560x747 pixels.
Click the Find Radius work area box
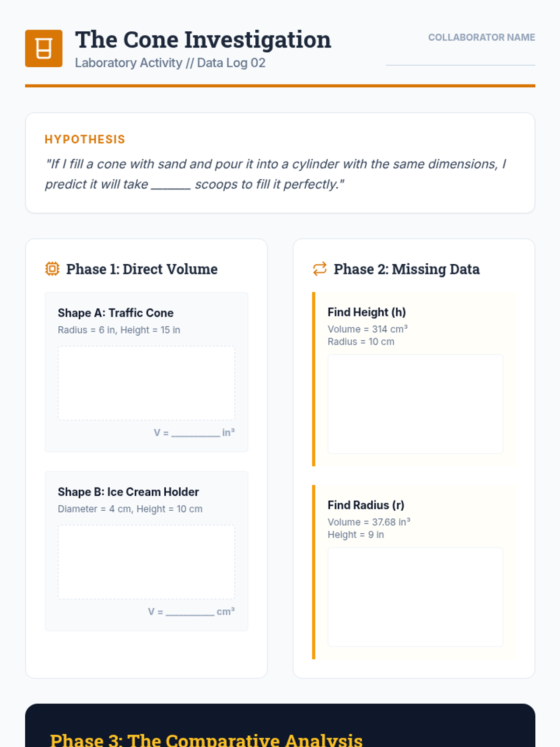[415, 597]
